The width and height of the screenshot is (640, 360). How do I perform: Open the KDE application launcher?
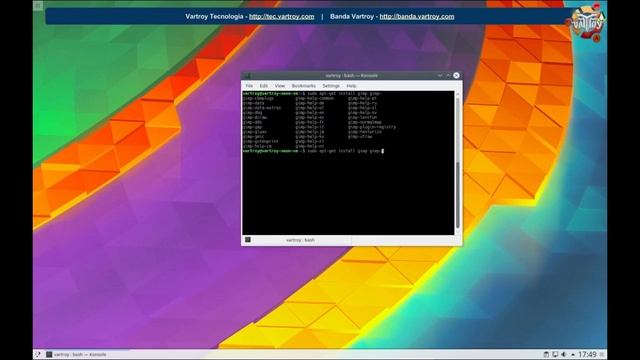[38, 354]
